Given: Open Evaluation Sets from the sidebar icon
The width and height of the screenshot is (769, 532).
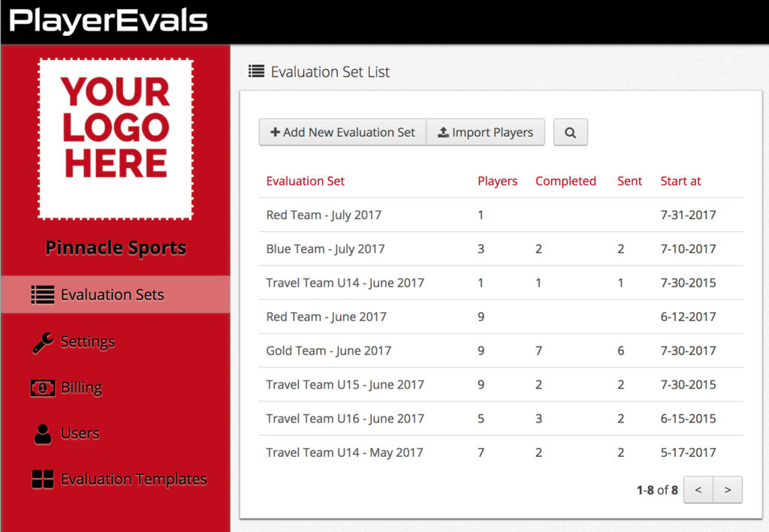Looking at the screenshot, I should 43,294.
